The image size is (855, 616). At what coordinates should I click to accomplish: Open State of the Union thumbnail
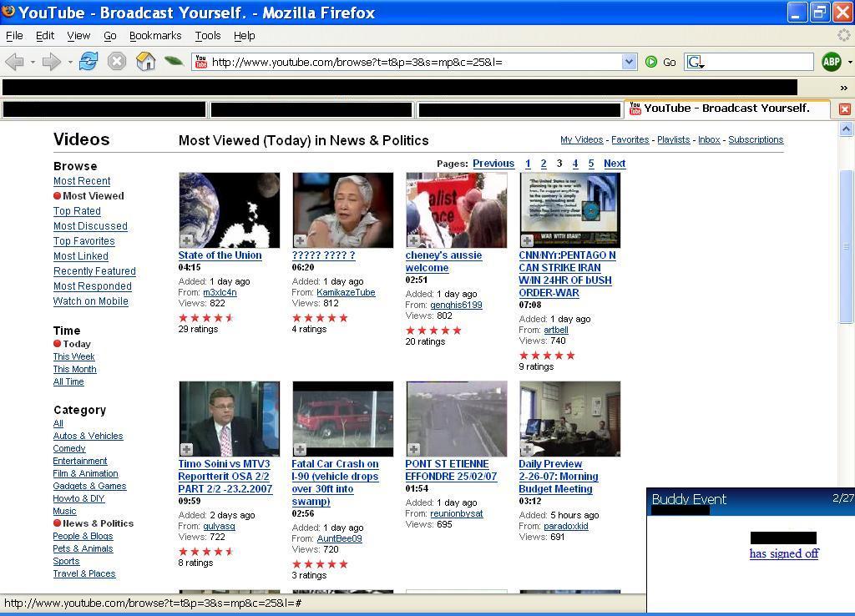tap(229, 210)
